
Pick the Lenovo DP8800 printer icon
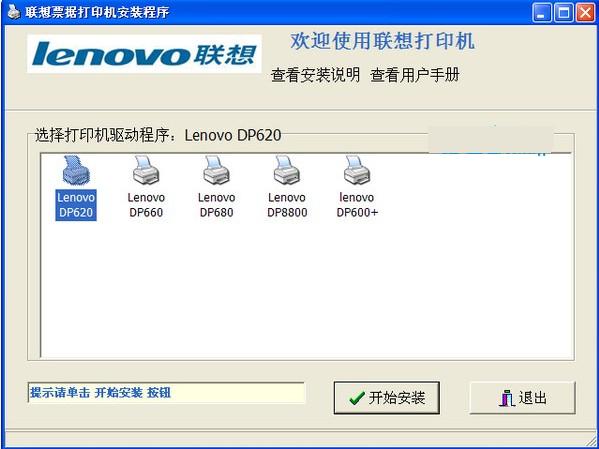click(287, 170)
